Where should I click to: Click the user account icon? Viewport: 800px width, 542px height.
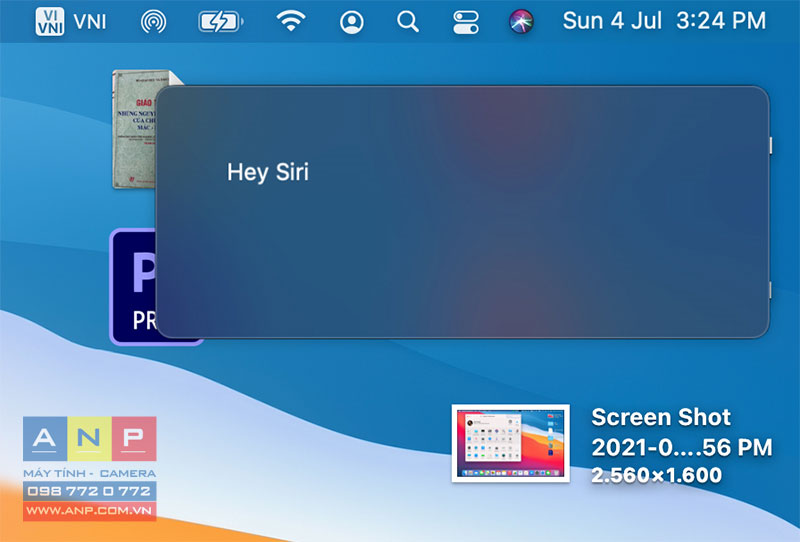pyautogui.click(x=352, y=22)
